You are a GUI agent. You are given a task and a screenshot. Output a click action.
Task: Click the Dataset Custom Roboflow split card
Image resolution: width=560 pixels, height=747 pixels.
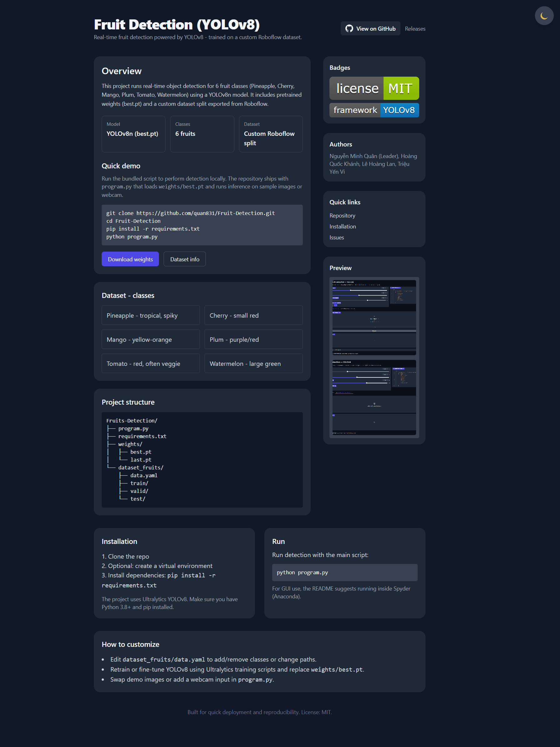(x=271, y=134)
